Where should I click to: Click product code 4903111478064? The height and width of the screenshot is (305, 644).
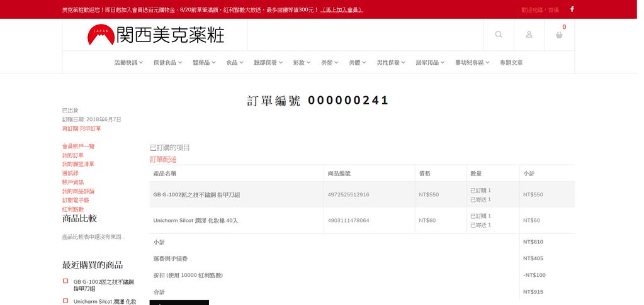click(348, 221)
